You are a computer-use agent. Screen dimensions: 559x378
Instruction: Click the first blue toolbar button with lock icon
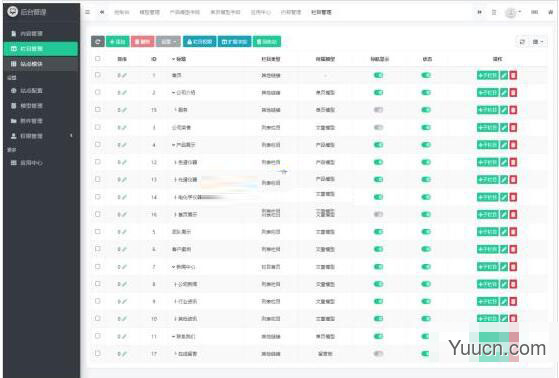pos(199,42)
